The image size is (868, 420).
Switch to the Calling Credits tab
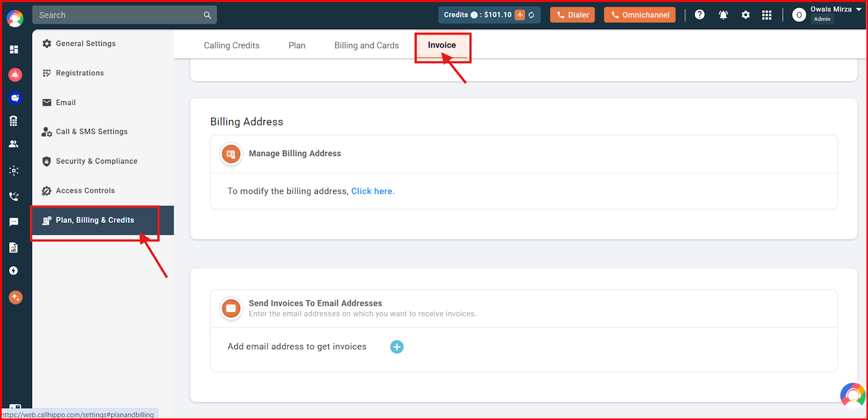tap(232, 46)
